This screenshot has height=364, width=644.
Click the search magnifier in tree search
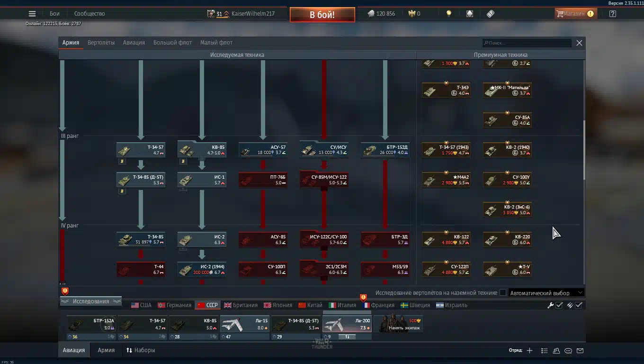pyautogui.click(x=486, y=43)
